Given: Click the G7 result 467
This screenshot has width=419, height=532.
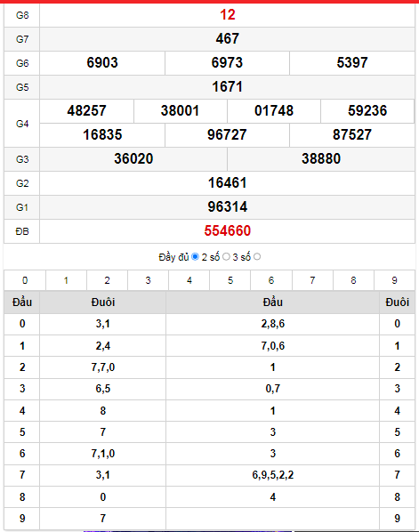Looking at the screenshot, I should (x=228, y=38).
